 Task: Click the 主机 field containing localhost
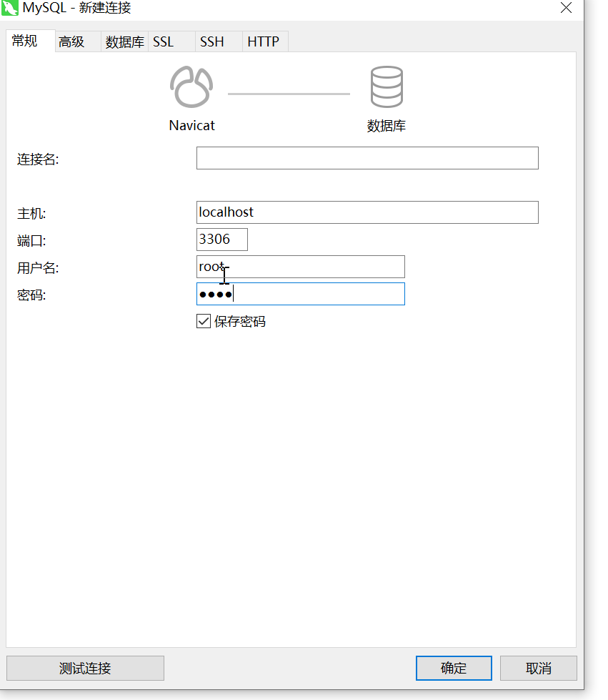click(x=367, y=212)
